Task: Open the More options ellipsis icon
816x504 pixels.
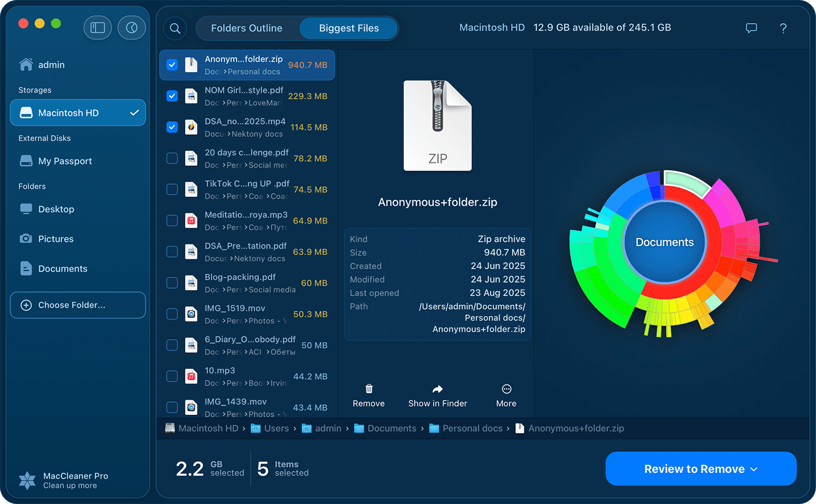Action: coord(506,389)
